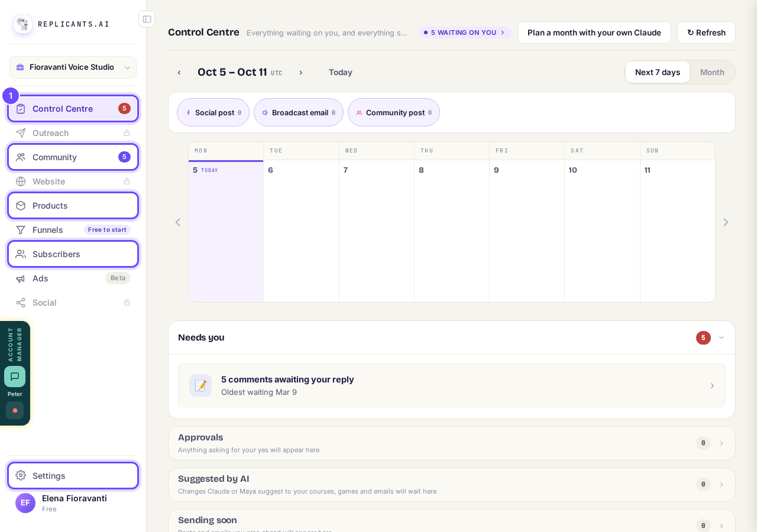Open the account manager chat icon
The height and width of the screenshot is (532, 757).
coord(15,377)
